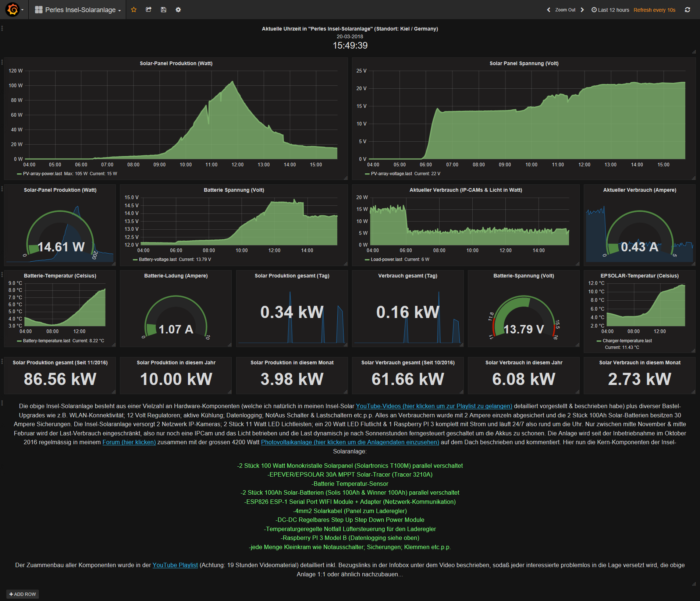Refresh the dashboard with the refresh icon
The height and width of the screenshot is (601, 700).
pyautogui.click(x=687, y=10)
